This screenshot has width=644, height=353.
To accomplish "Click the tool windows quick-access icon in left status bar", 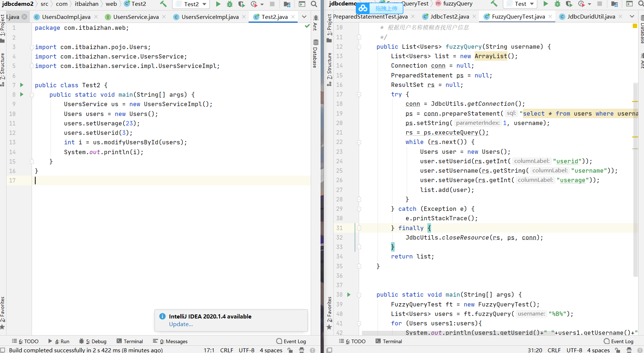I will [x=3, y=350].
